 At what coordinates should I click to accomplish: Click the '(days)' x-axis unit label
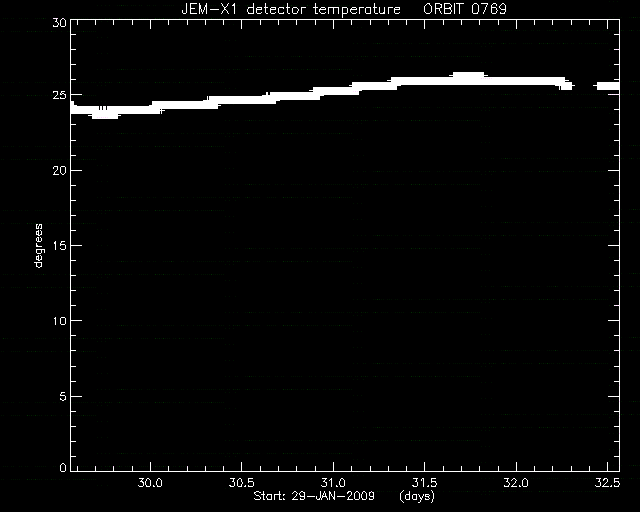(x=417, y=496)
